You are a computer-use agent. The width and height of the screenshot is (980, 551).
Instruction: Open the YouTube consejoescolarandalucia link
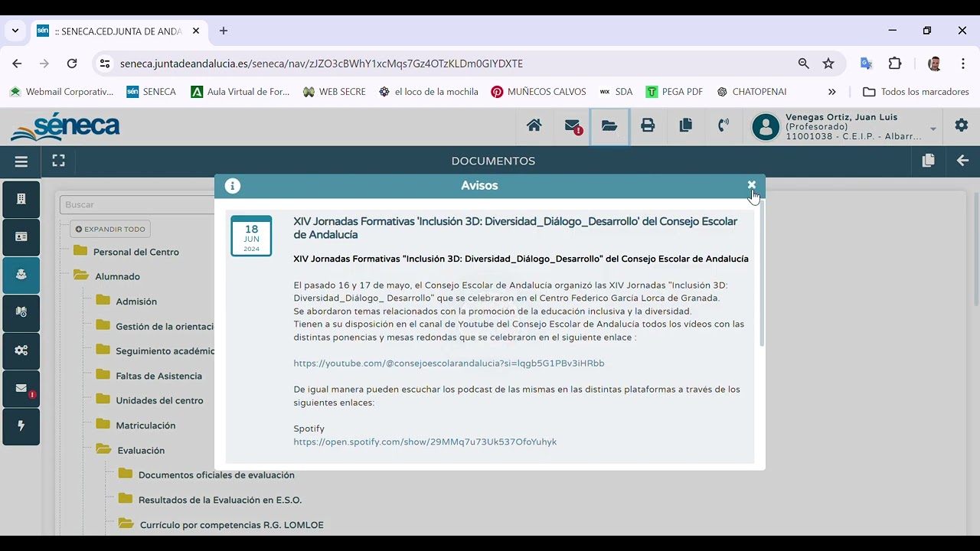449,364
